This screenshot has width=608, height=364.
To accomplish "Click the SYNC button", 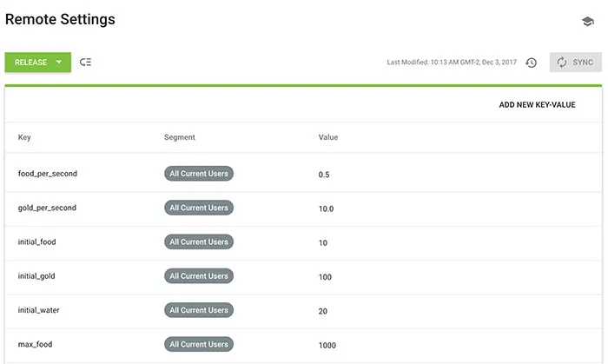I will coord(575,63).
